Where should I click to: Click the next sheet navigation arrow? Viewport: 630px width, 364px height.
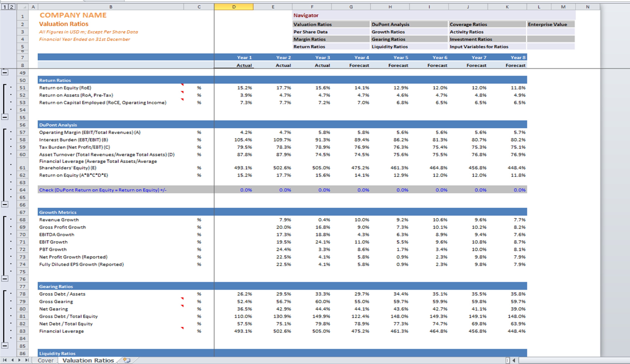(19, 360)
